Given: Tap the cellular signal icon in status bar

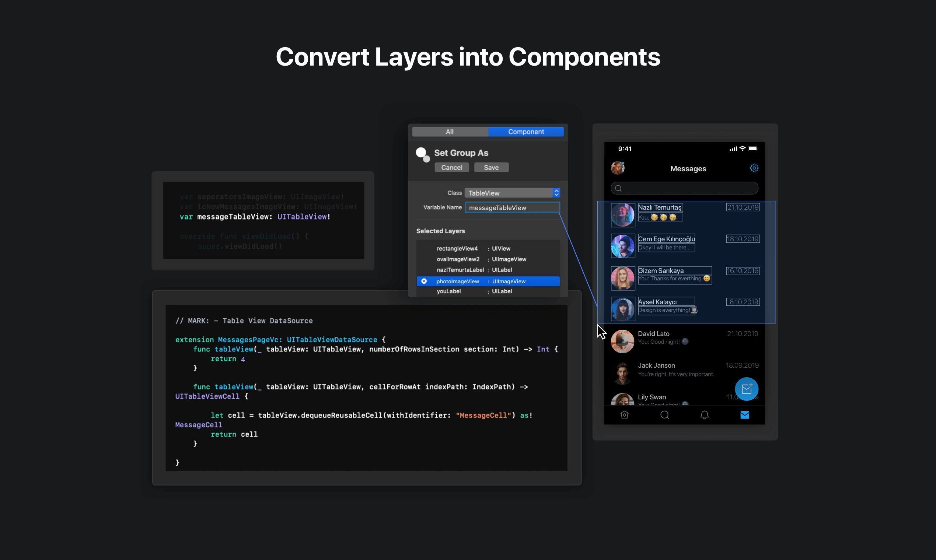Looking at the screenshot, I should point(733,149).
